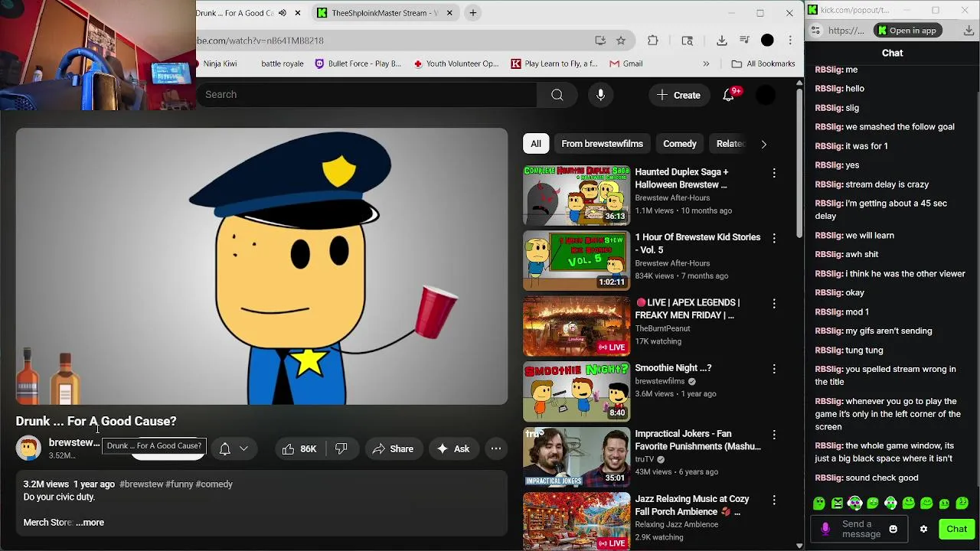Open Chrome downloads
Screen dimensions: 980x551
(721, 41)
